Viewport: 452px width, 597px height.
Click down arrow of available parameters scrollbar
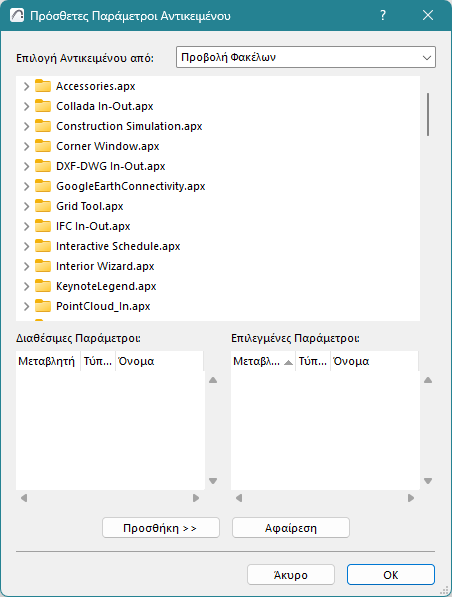(x=213, y=481)
